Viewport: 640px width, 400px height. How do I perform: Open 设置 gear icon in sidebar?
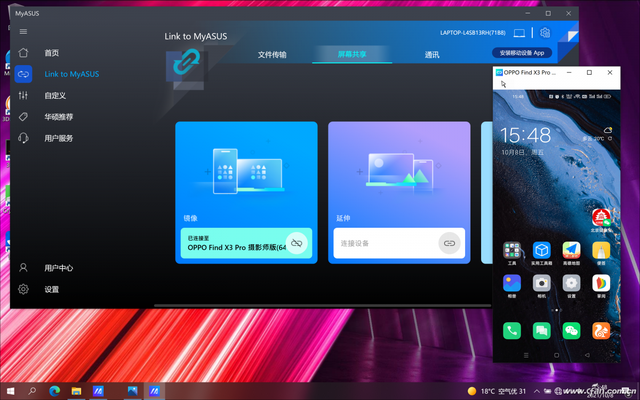pyautogui.click(x=23, y=289)
